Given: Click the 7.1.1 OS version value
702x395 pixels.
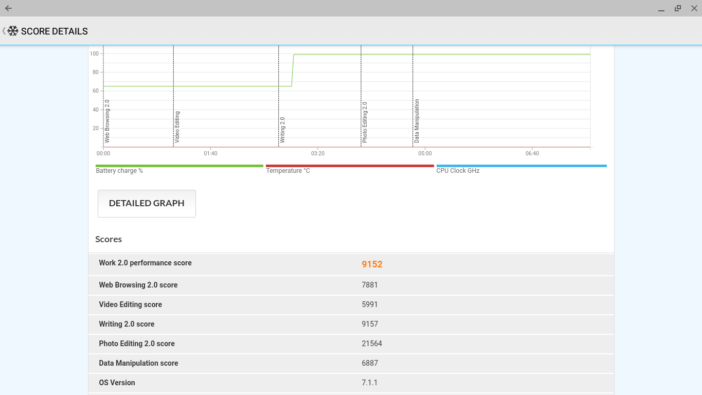Looking at the screenshot, I should tap(369, 382).
